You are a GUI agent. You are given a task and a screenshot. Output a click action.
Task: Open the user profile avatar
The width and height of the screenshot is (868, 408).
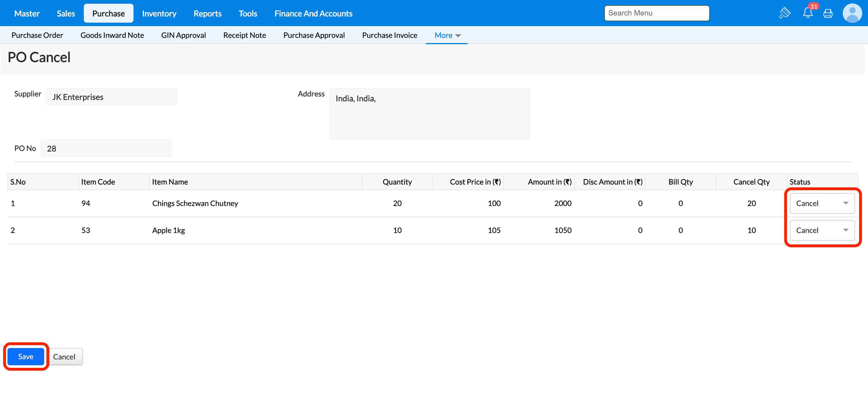pyautogui.click(x=852, y=13)
